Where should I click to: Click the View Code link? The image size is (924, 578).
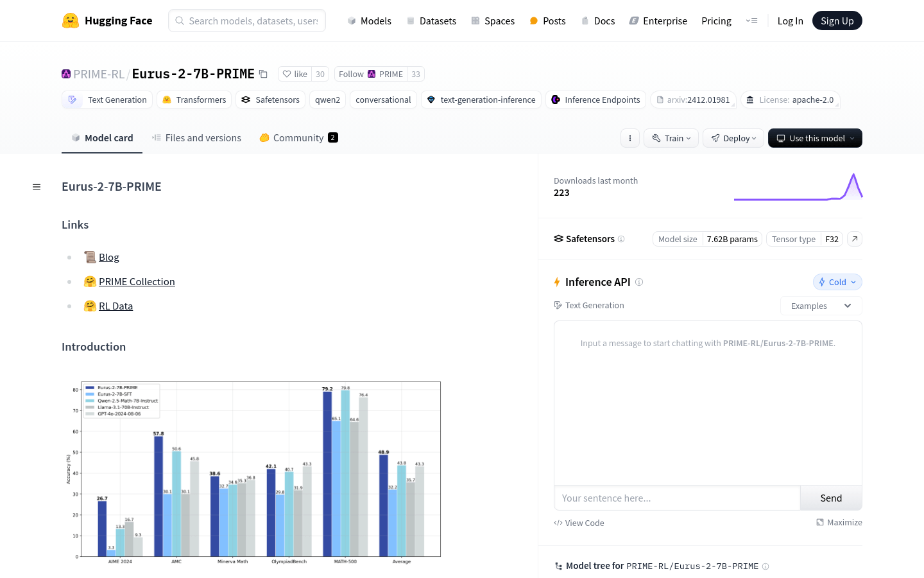coord(579,523)
